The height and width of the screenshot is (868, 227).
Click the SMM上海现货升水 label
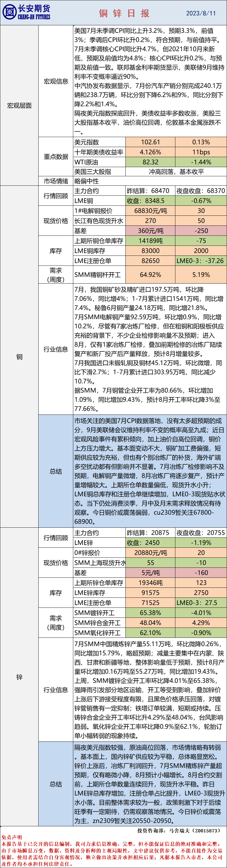coord(100,563)
